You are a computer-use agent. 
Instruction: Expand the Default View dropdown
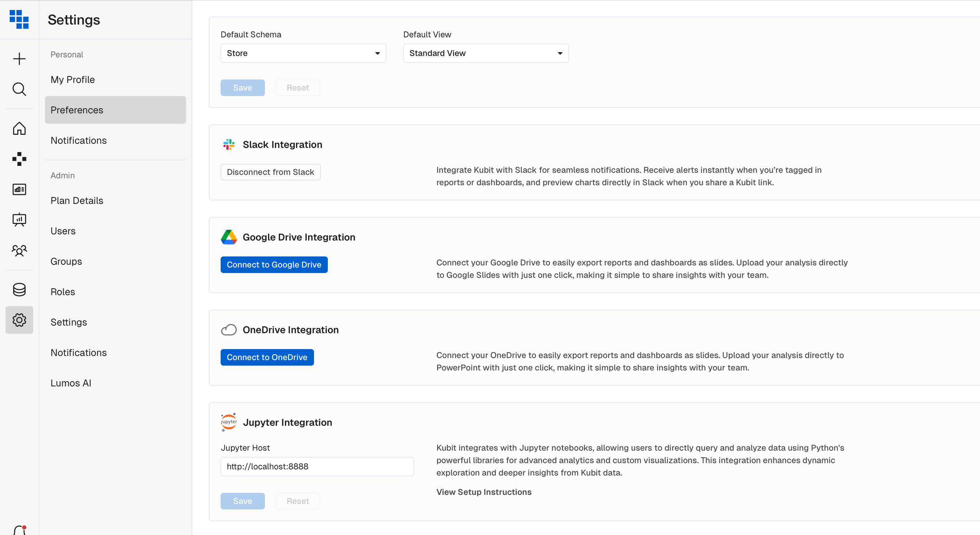(x=486, y=53)
